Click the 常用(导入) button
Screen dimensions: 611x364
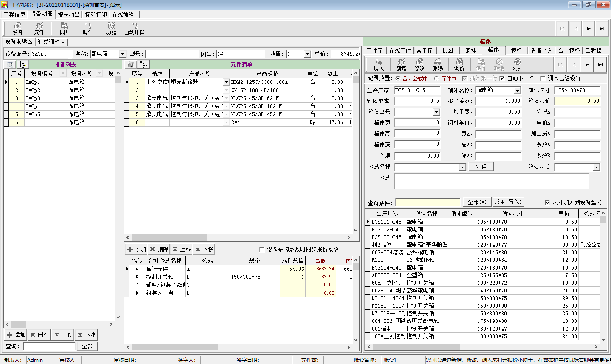(508, 202)
